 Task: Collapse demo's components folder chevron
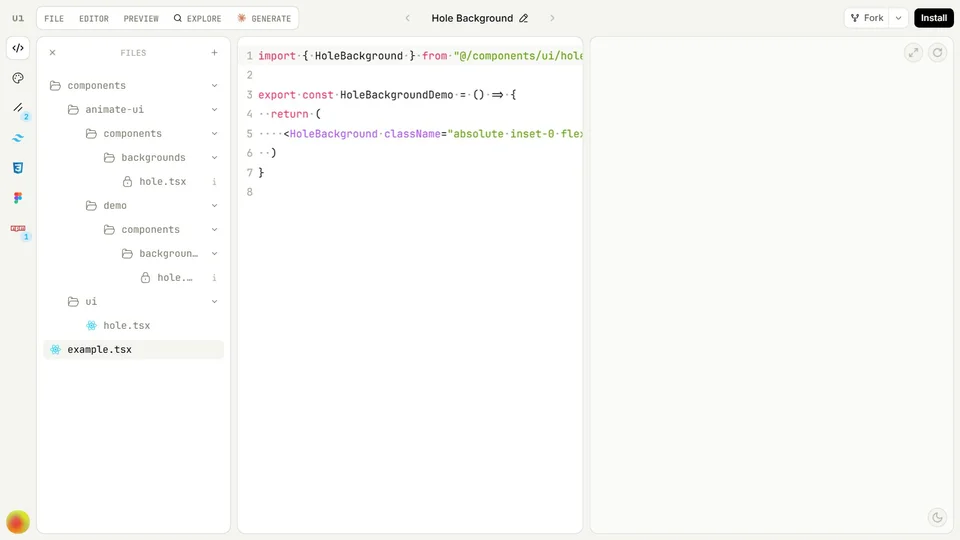click(214, 230)
